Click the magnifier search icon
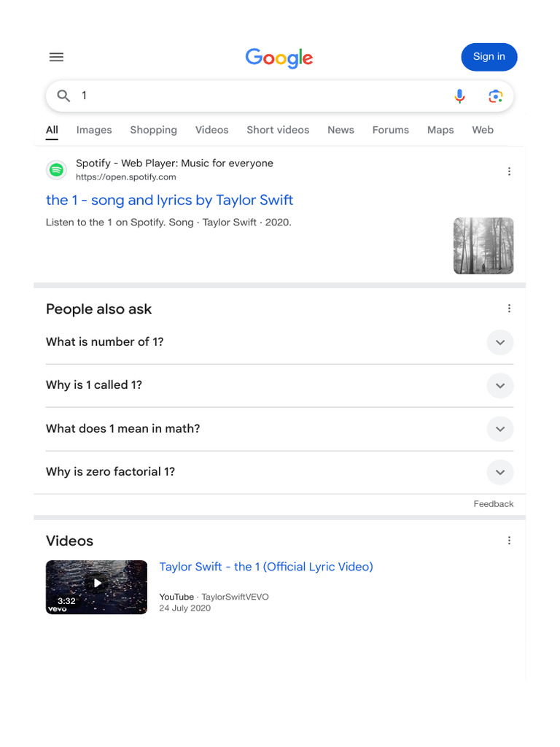Viewport: 560px width, 747px height. click(x=63, y=96)
